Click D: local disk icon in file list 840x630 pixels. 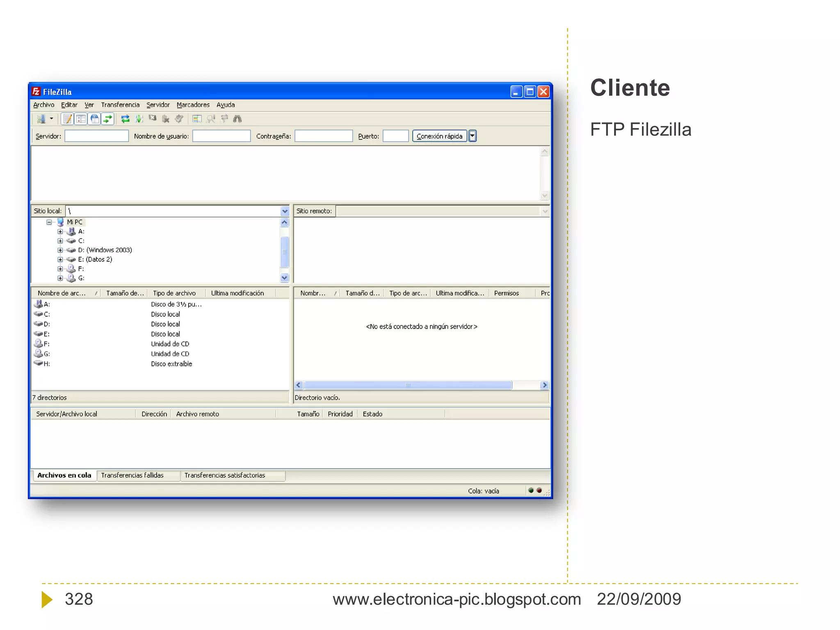tap(38, 324)
